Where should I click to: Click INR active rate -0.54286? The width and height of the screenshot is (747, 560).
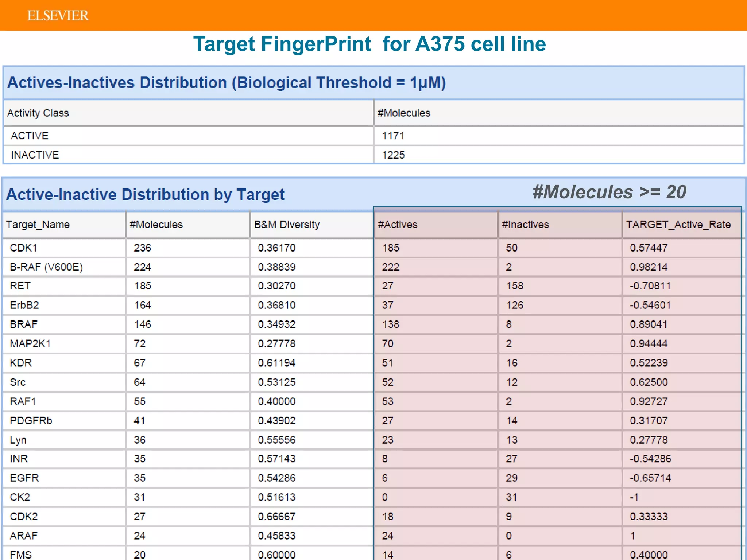650,459
